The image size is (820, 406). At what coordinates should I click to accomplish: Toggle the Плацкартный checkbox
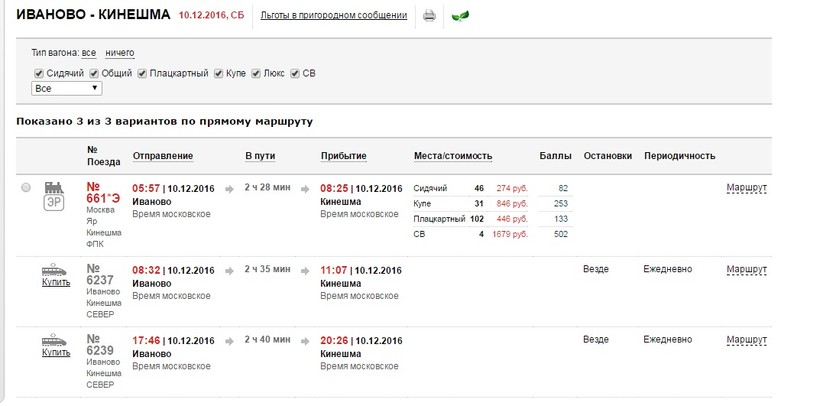tap(142, 73)
